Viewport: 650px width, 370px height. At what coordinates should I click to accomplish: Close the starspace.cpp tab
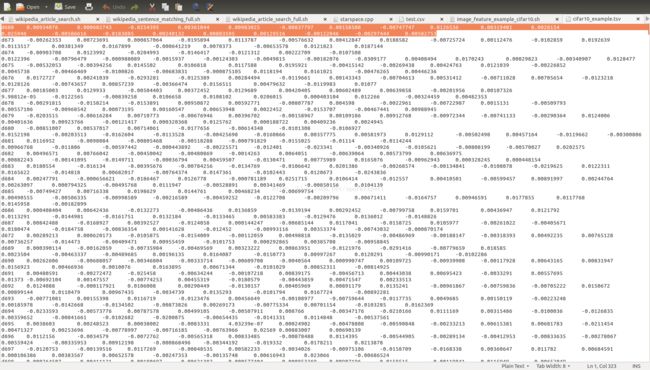tap(391, 19)
